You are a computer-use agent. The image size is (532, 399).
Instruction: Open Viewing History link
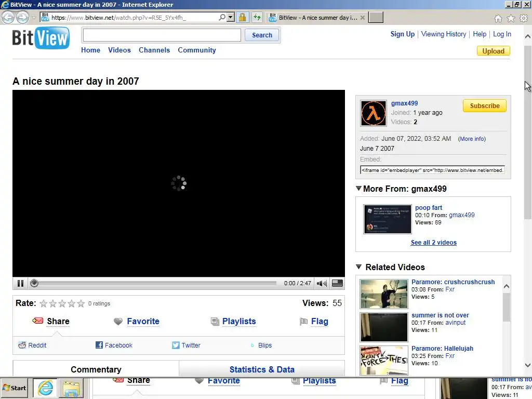click(444, 34)
